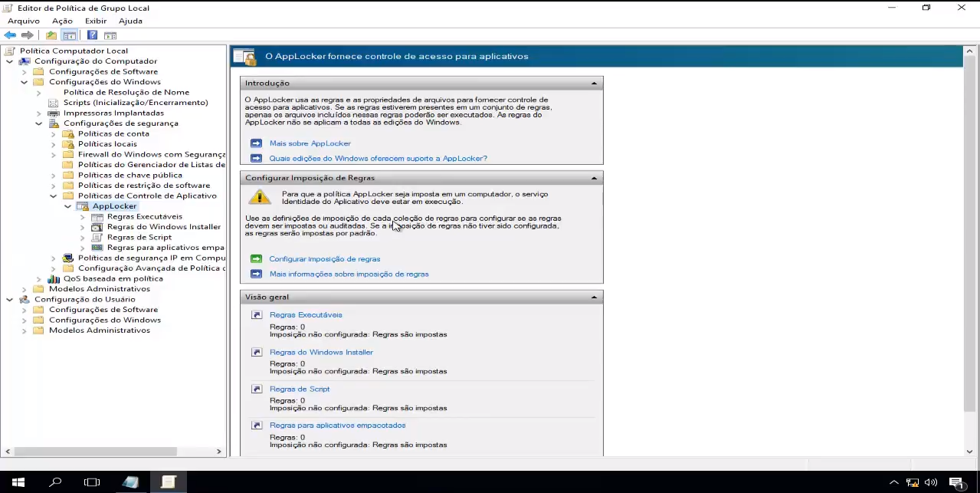Click the Configuração do Computador icon
The width and height of the screenshot is (980, 493).
point(25,61)
